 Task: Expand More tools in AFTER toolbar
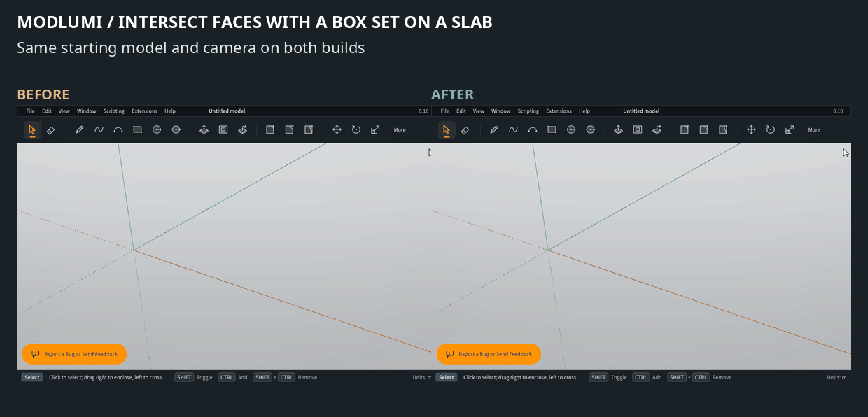pos(814,130)
